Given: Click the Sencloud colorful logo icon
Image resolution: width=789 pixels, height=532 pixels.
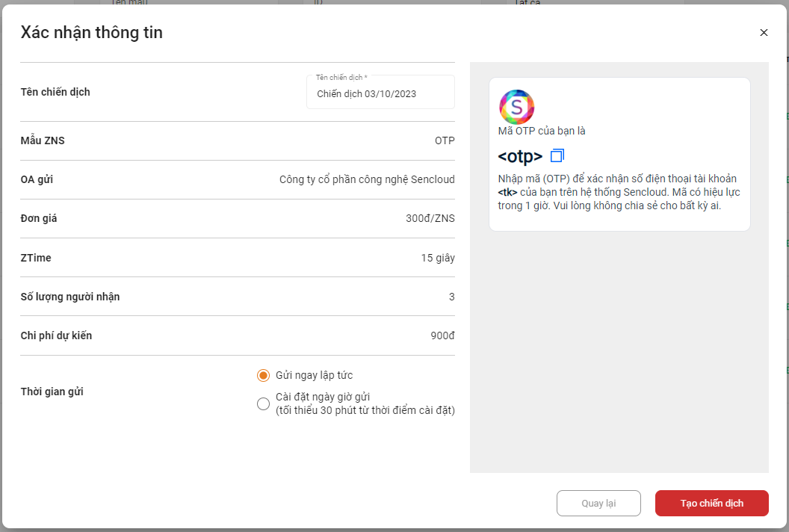Looking at the screenshot, I should coord(516,107).
